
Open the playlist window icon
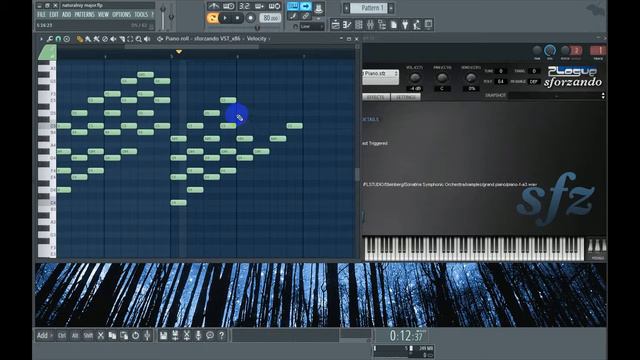pos(335,25)
